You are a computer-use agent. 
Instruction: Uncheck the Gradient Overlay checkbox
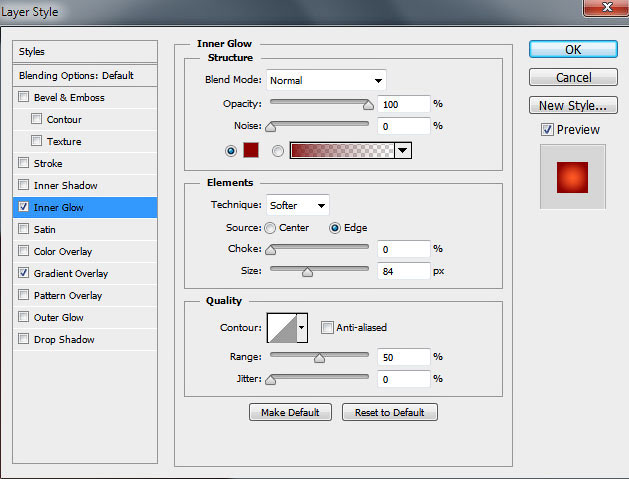point(24,273)
